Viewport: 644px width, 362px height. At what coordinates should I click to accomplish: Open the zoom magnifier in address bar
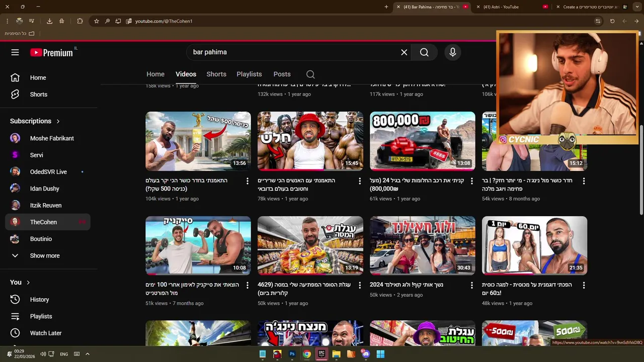[x=107, y=21]
